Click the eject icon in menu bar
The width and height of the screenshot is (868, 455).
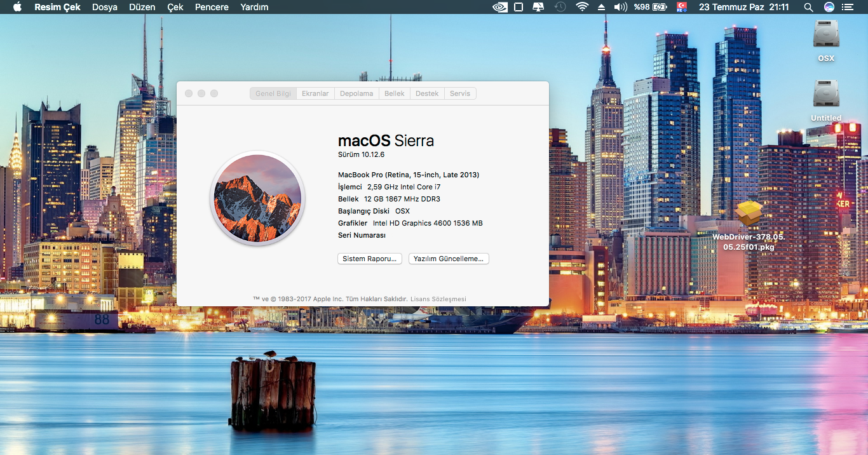click(x=601, y=7)
